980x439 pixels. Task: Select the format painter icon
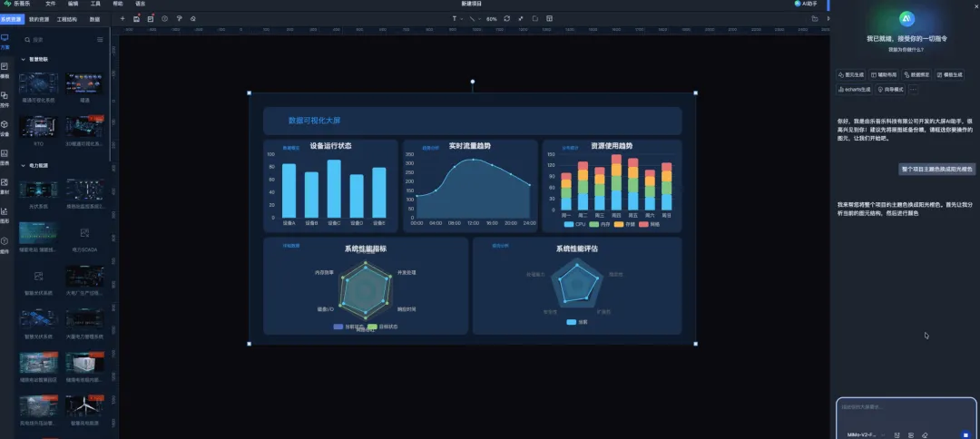179,19
